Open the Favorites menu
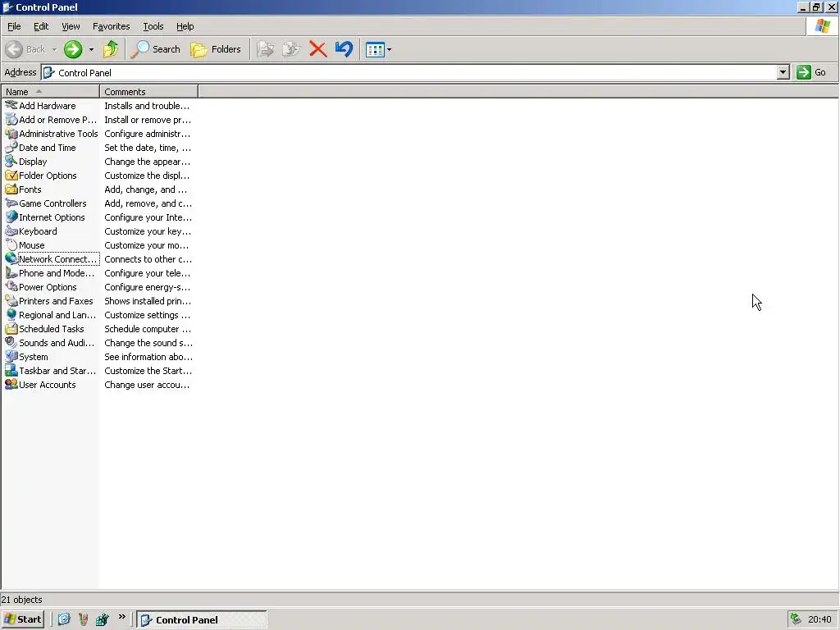This screenshot has height=630, width=840. [112, 26]
